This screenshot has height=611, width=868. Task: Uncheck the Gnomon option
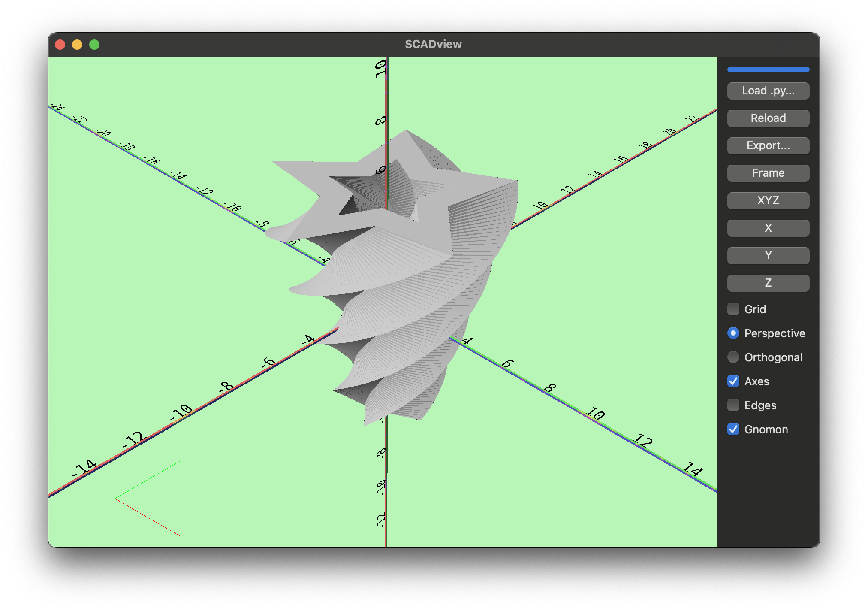[x=733, y=429]
